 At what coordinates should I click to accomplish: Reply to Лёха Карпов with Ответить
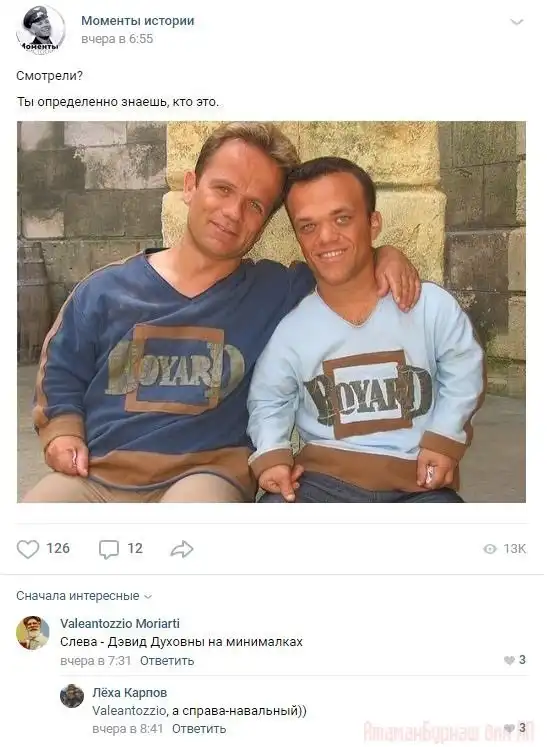(199, 729)
